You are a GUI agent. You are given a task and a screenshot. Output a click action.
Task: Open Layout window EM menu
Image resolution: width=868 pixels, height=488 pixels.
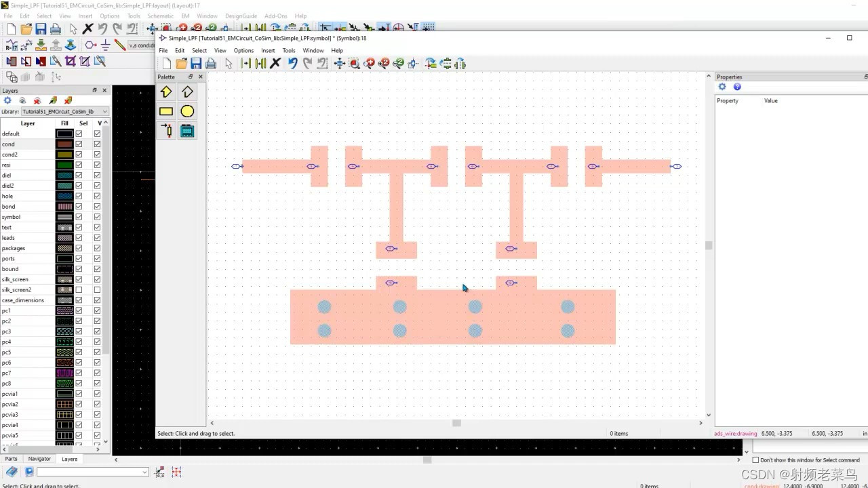[x=184, y=16]
